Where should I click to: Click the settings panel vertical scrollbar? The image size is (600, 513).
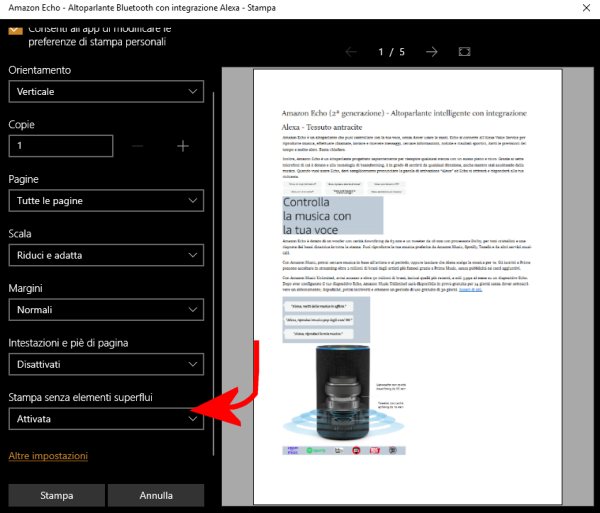[213, 274]
